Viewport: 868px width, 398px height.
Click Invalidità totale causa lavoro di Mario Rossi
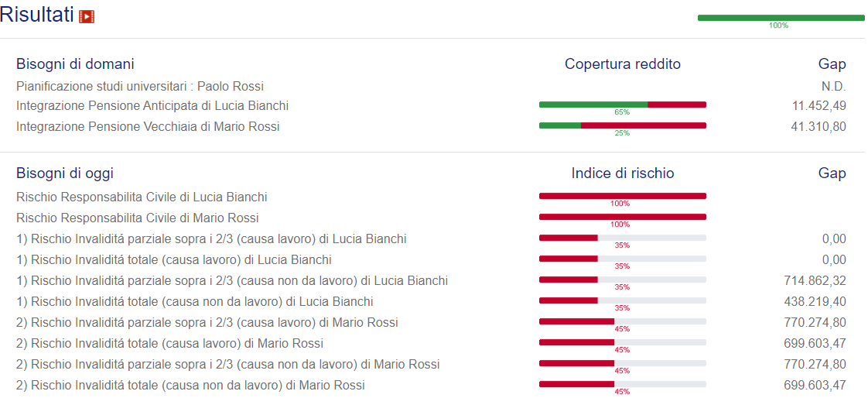pyautogui.click(x=169, y=344)
